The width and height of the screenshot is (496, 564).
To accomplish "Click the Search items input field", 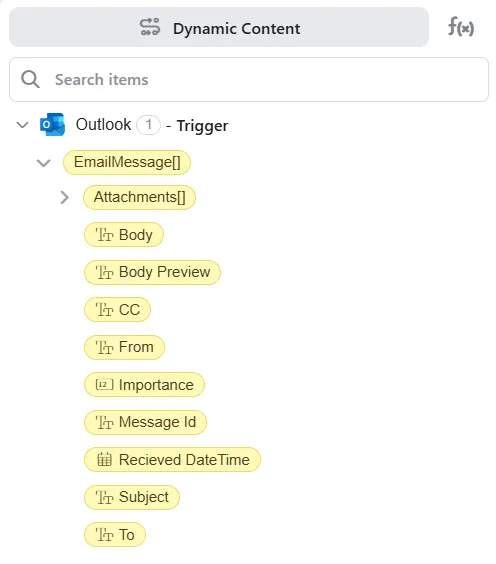I will [249, 79].
